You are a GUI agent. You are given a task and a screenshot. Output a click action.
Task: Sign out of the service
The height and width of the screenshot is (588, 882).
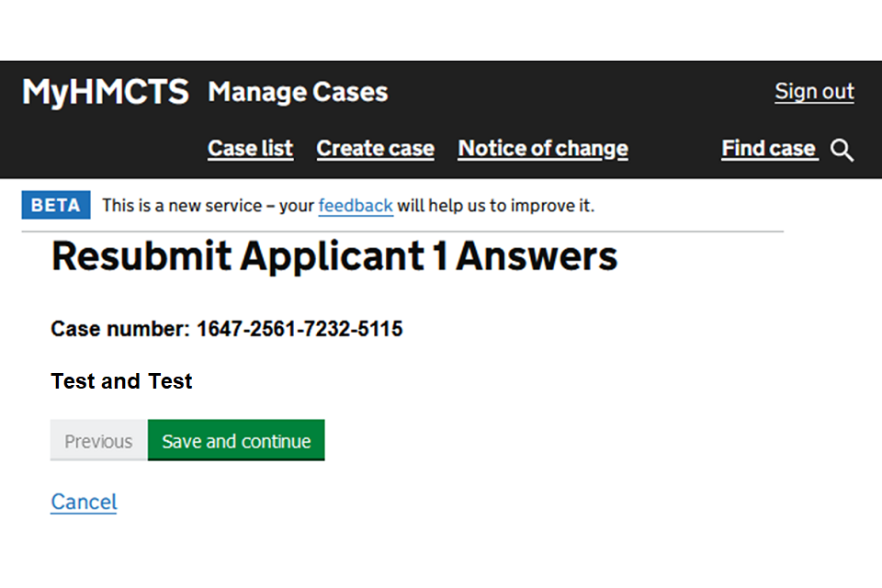point(814,92)
